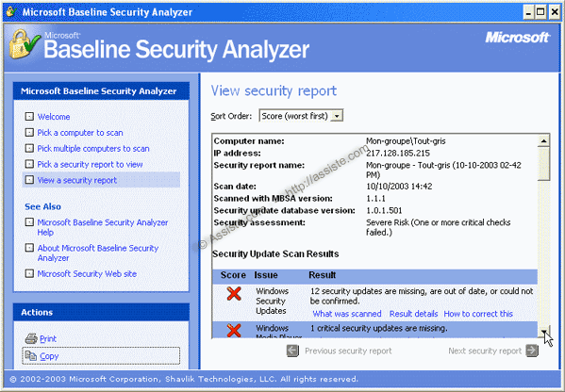Click the red X score for Windows Security Updates
The image size is (565, 392).
(234, 294)
